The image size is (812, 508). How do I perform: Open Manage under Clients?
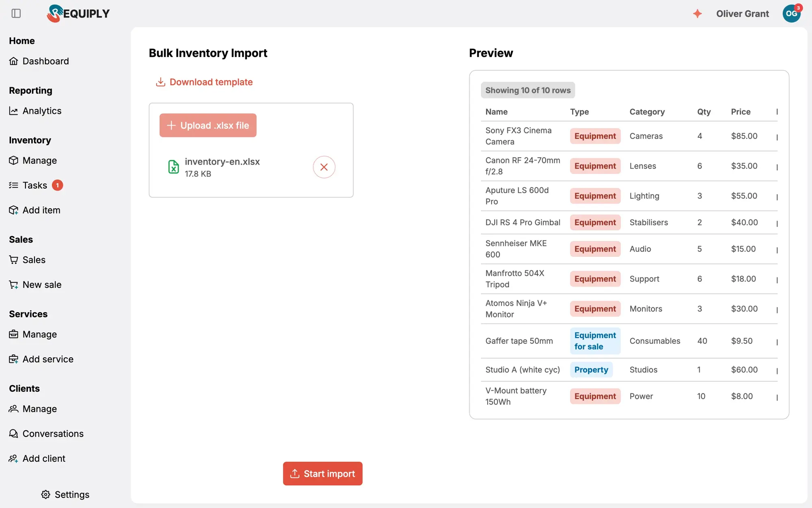[33, 409]
